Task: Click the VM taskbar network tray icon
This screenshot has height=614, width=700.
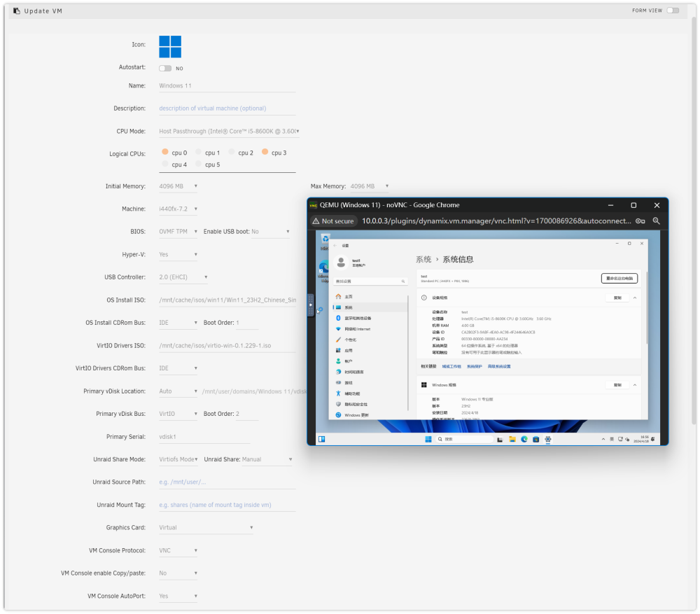Action: 620,440
